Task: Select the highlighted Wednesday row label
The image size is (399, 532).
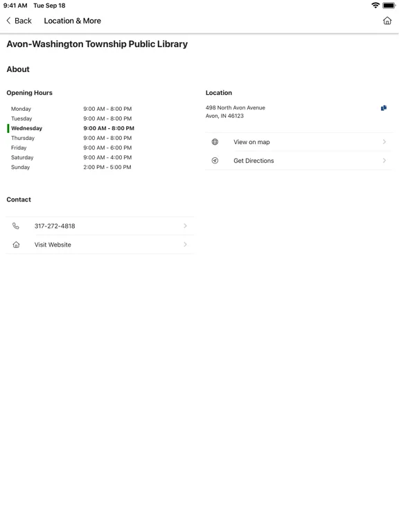Action: coord(26,128)
